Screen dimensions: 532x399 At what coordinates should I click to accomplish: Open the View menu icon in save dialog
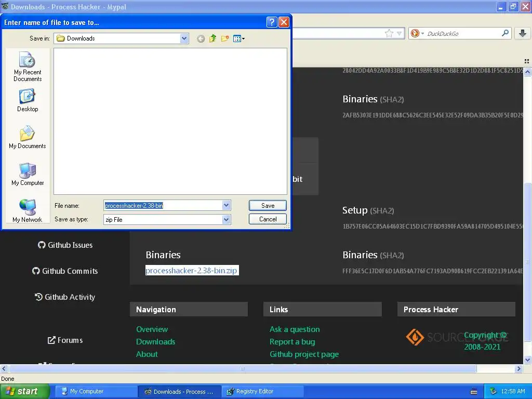tap(239, 38)
